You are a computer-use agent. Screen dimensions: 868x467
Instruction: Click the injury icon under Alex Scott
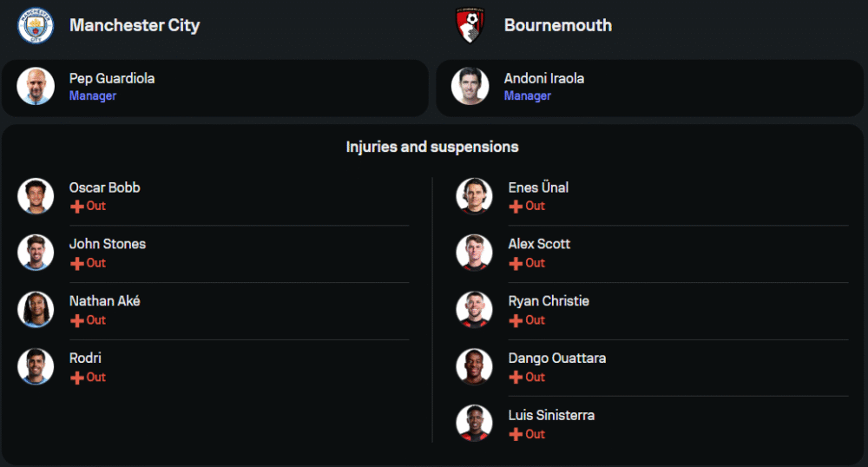coord(516,263)
